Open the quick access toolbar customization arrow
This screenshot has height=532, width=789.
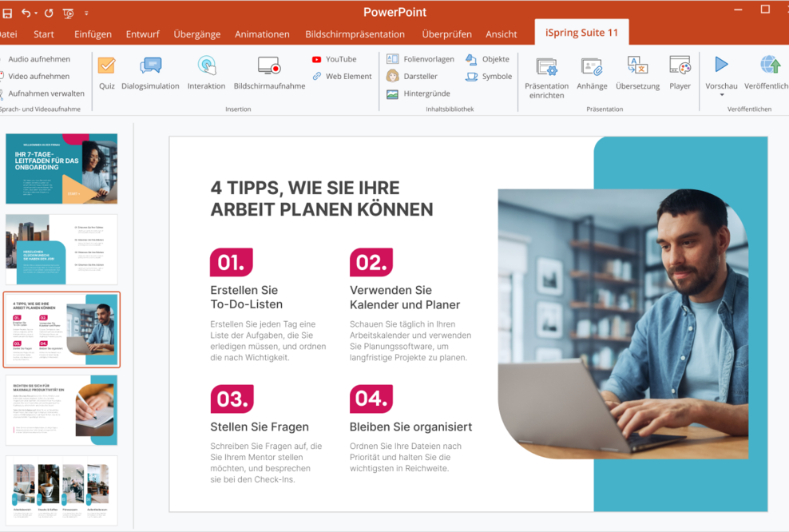click(x=88, y=13)
